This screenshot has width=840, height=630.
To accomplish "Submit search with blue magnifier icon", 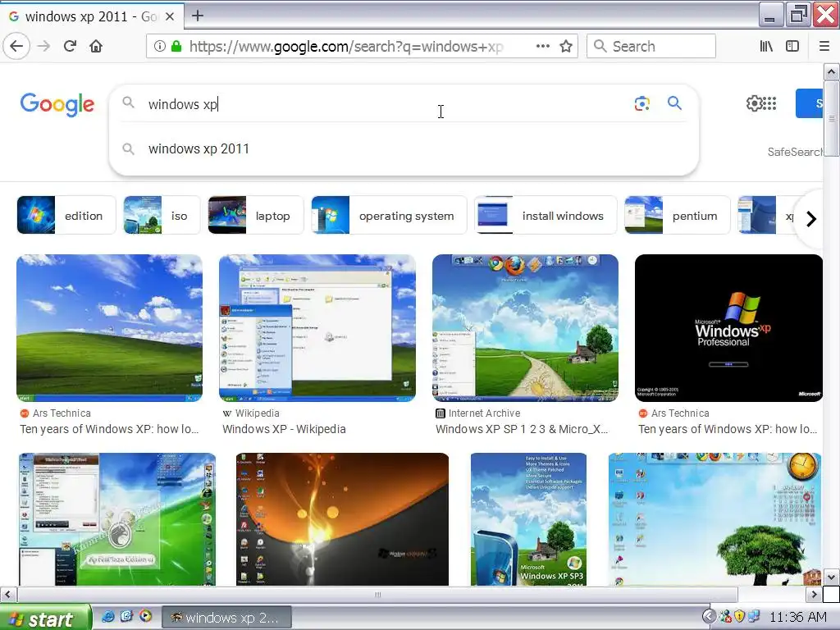I will [x=674, y=103].
